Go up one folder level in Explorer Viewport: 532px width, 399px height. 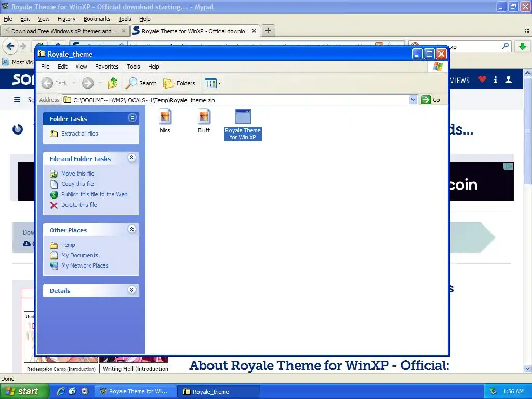tap(113, 83)
